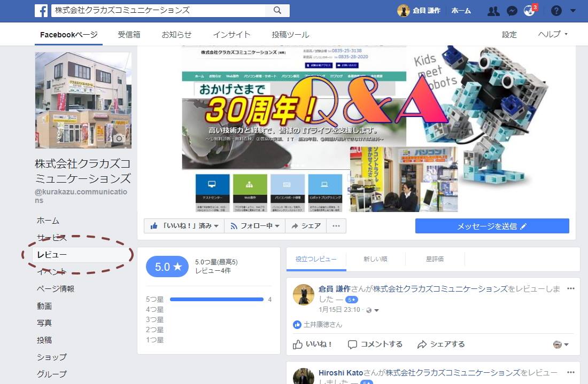Select the 新しい順 tab
588x384 pixels.
pyautogui.click(x=375, y=259)
